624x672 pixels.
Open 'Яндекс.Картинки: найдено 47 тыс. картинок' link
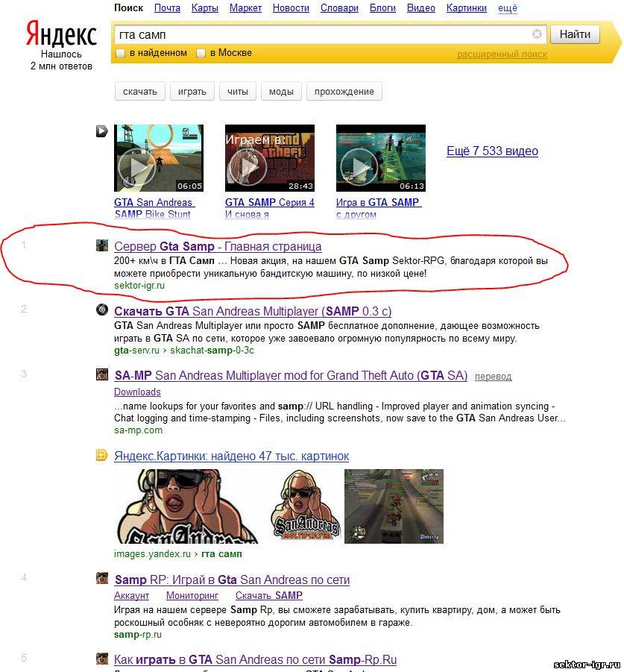(x=232, y=456)
